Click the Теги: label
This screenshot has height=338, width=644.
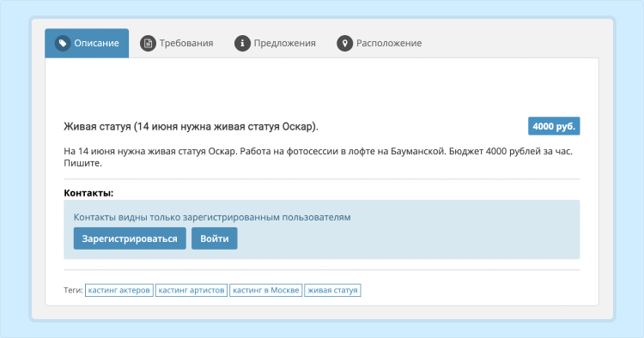[x=74, y=290]
